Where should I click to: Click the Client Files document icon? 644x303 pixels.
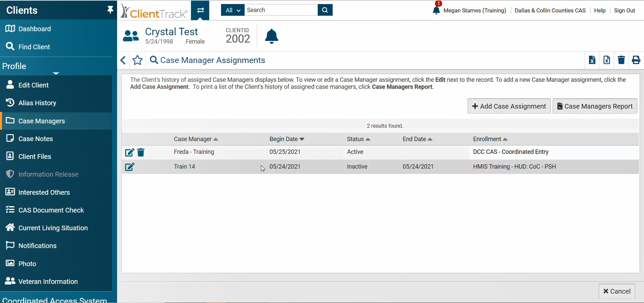tap(10, 156)
